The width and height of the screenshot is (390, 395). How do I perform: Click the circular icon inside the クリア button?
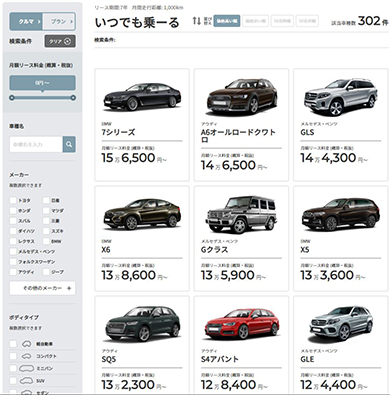[68, 41]
